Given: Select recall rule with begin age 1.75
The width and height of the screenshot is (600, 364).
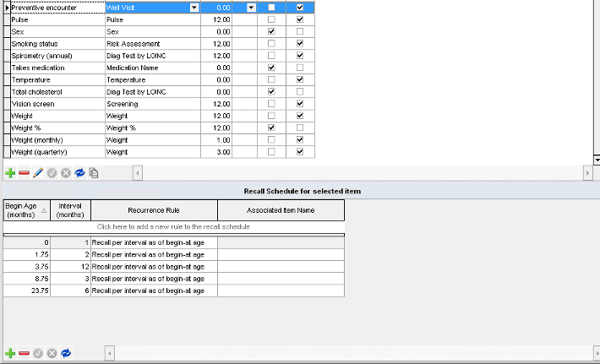Looking at the screenshot, I should 27,255.
